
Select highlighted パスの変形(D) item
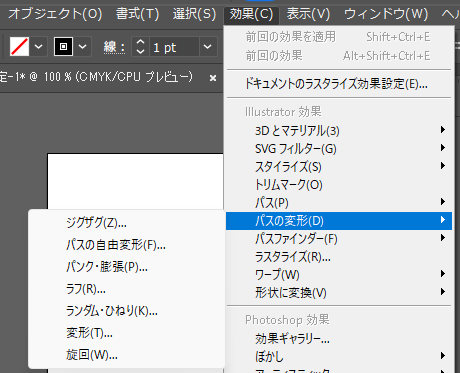point(339,221)
